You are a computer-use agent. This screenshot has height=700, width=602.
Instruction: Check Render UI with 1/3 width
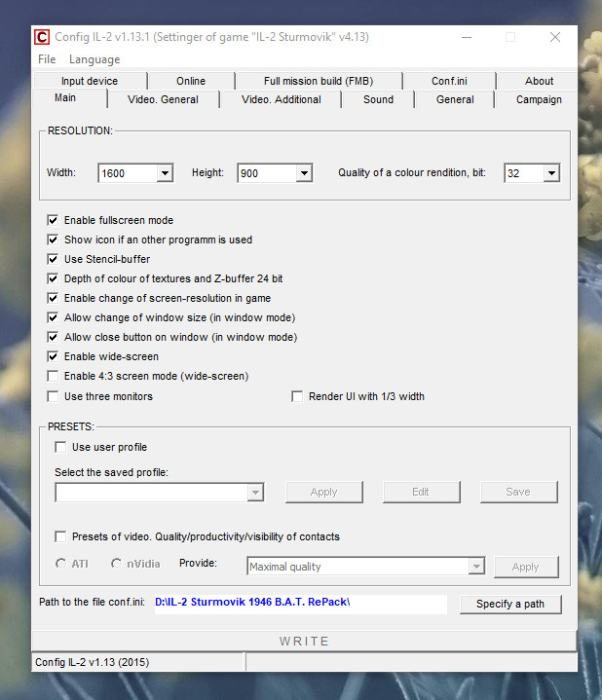(297, 396)
